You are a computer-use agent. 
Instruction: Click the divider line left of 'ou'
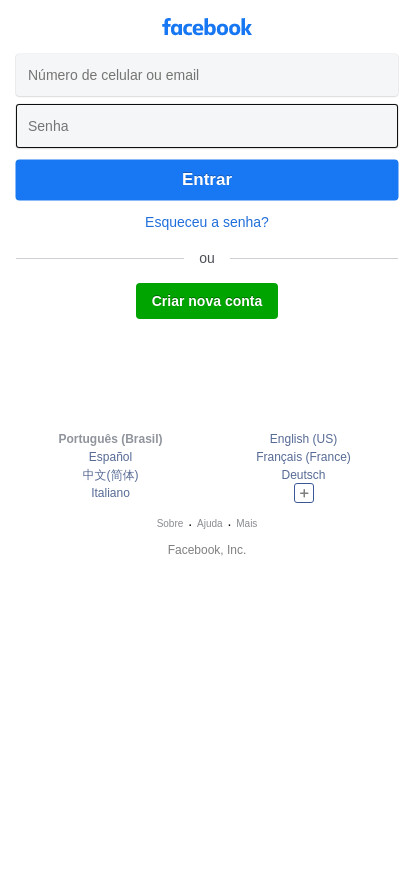pos(100,258)
